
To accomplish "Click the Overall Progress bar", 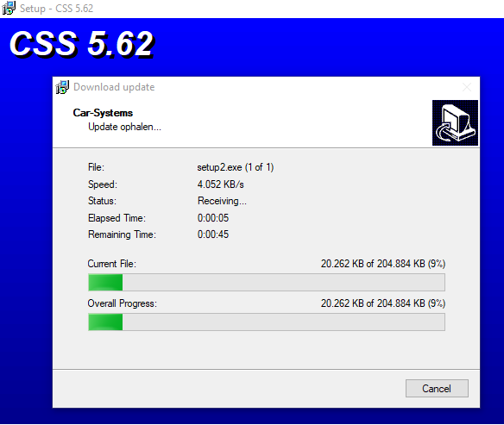I will (267, 322).
